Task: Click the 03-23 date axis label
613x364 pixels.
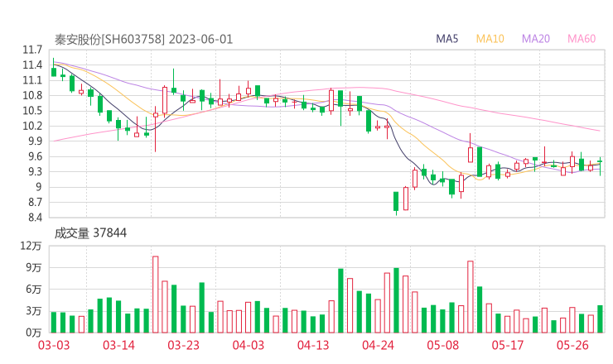Action: point(183,345)
